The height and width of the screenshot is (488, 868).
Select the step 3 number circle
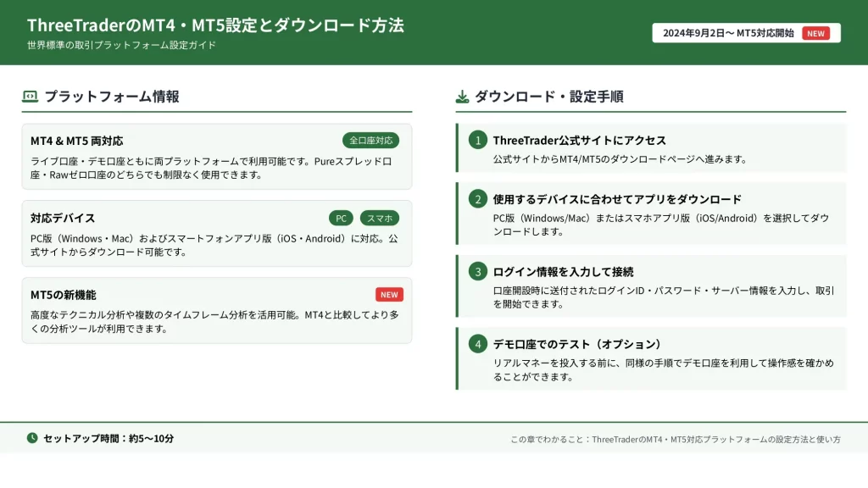click(478, 272)
